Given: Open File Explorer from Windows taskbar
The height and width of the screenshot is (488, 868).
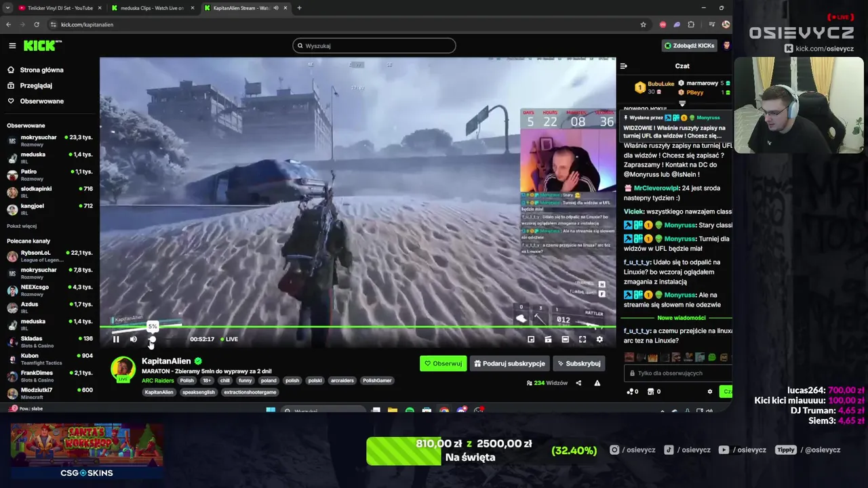Looking at the screenshot, I should pos(393,411).
